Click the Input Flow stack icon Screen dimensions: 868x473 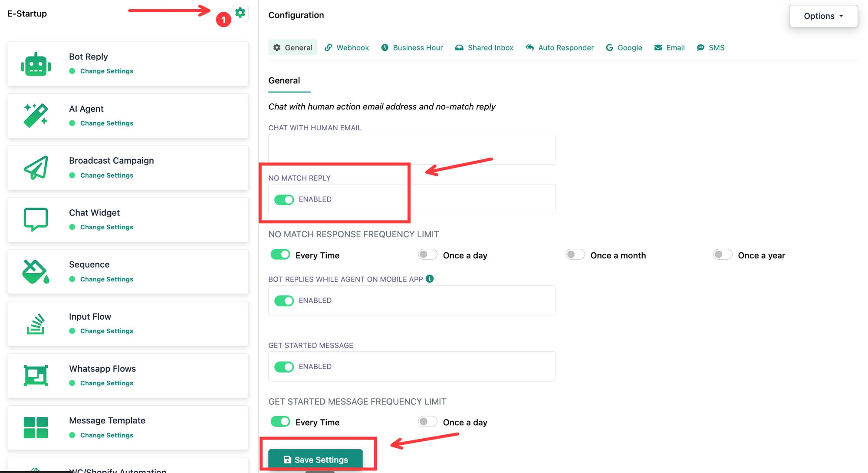click(x=36, y=324)
